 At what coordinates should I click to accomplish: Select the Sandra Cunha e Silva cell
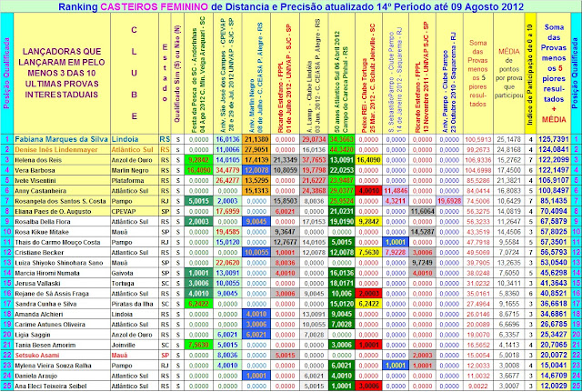point(62,304)
